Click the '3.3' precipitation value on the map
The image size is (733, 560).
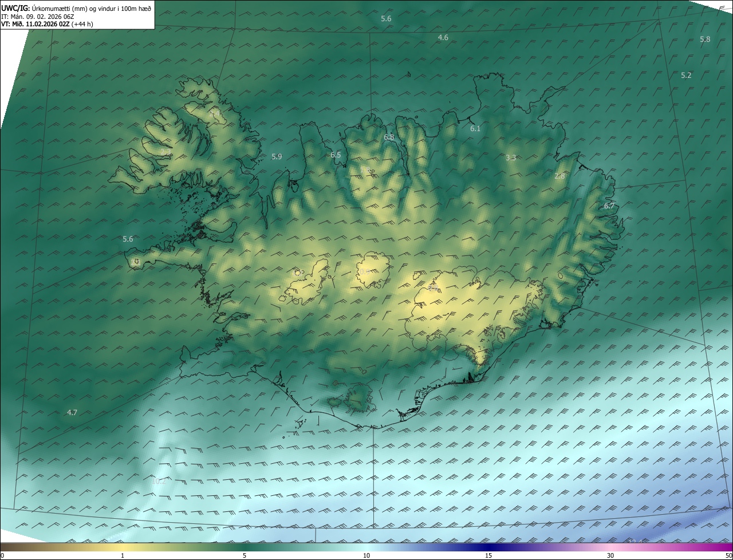tap(511, 157)
